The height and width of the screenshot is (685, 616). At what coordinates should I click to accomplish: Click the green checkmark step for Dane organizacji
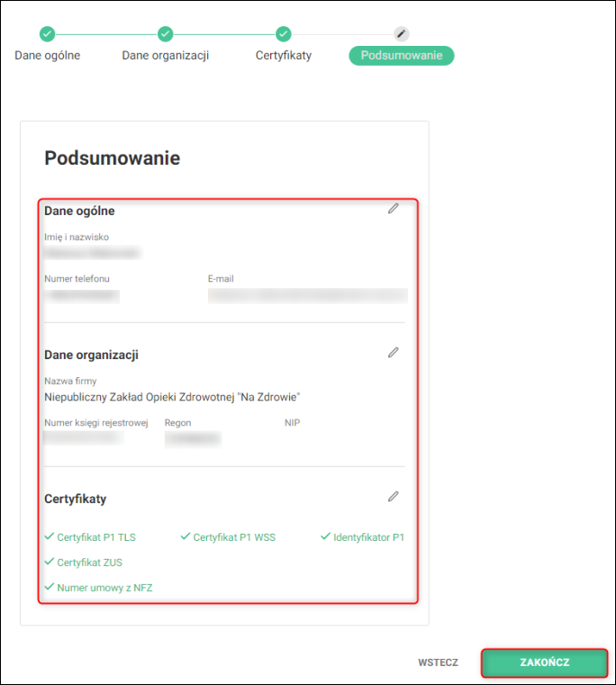point(166,34)
